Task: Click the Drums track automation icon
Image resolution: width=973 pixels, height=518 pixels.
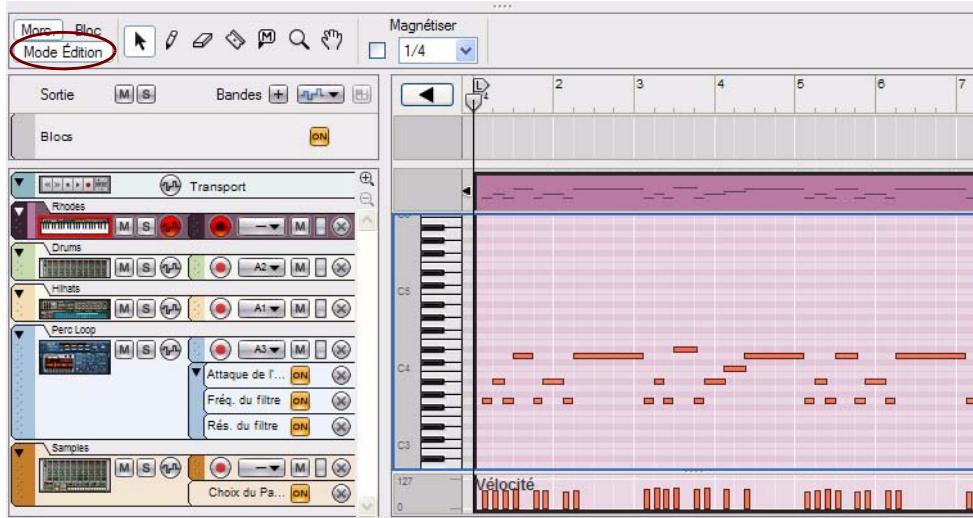Action: click(x=171, y=268)
